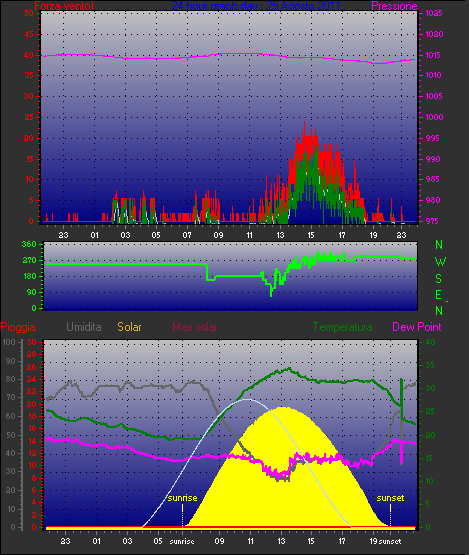The height and width of the screenshot is (555, 469).
Task: Click the sunset marker in the solar graph
Action: tap(390, 498)
